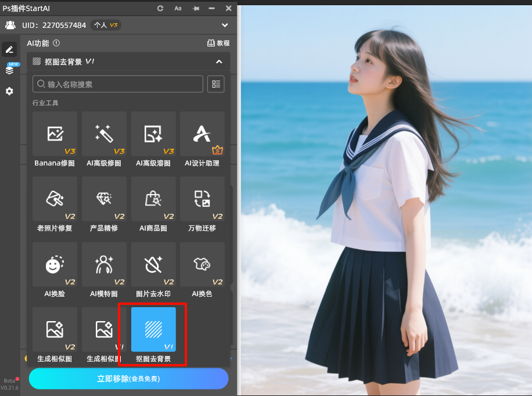Click the 立即移除 button

128,379
